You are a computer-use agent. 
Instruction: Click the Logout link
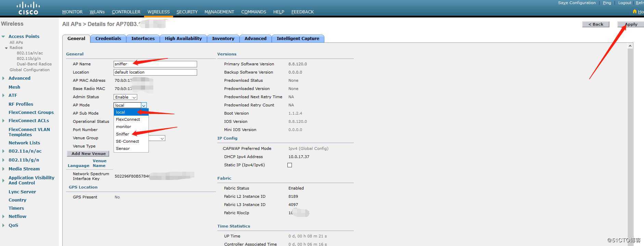pyautogui.click(x=624, y=3)
